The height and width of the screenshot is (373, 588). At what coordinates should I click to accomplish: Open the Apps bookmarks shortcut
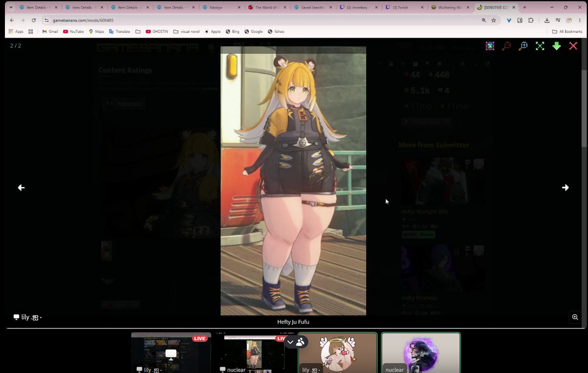coord(16,31)
